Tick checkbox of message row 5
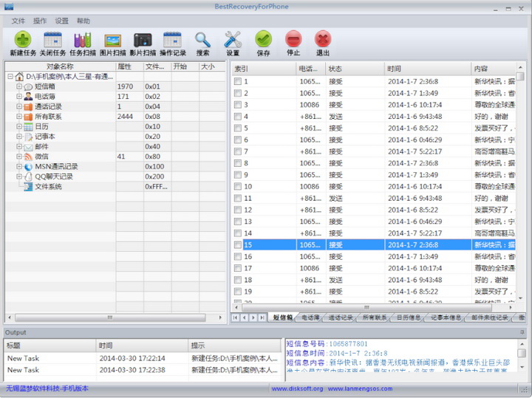The height and width of the screenshot is (398, 532). pos(238,128)
